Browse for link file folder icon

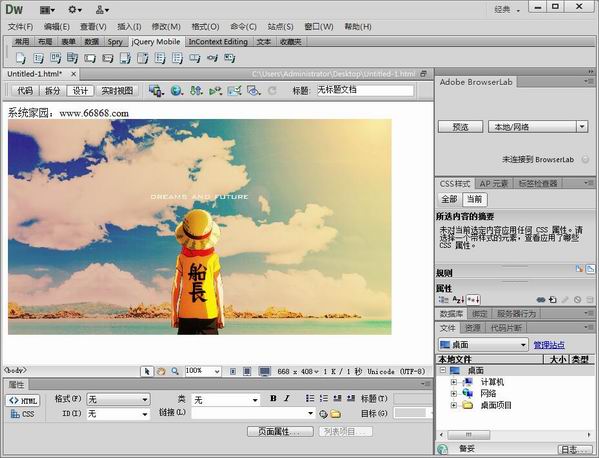pos(335,414)
